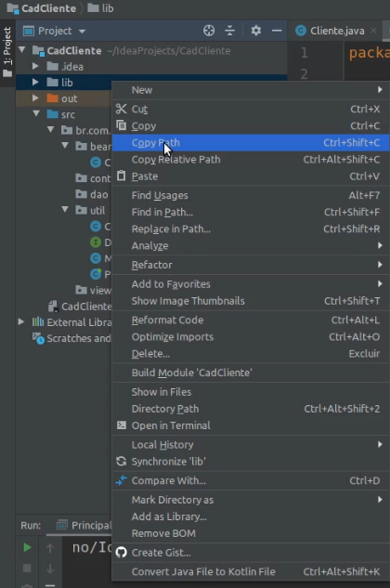
Task: Choose Copy from context menu
Action: pos(251,126)
